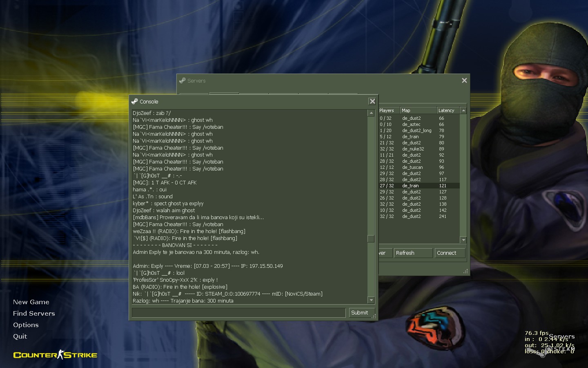Image resolution: width=588 pixels, height=368 pixels.
Task: Click the console scrollbar down arrow
Action: (x=371, y=301)
